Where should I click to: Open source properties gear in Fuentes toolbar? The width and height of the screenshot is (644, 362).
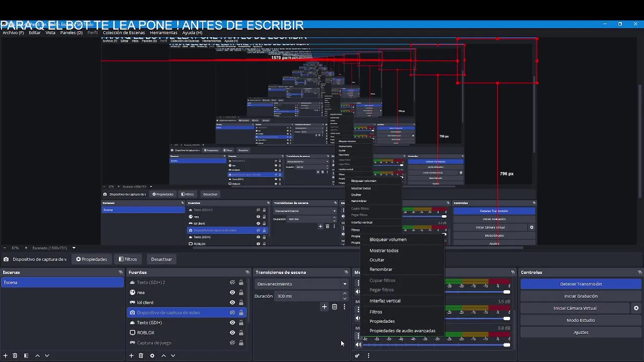[152, 355]
